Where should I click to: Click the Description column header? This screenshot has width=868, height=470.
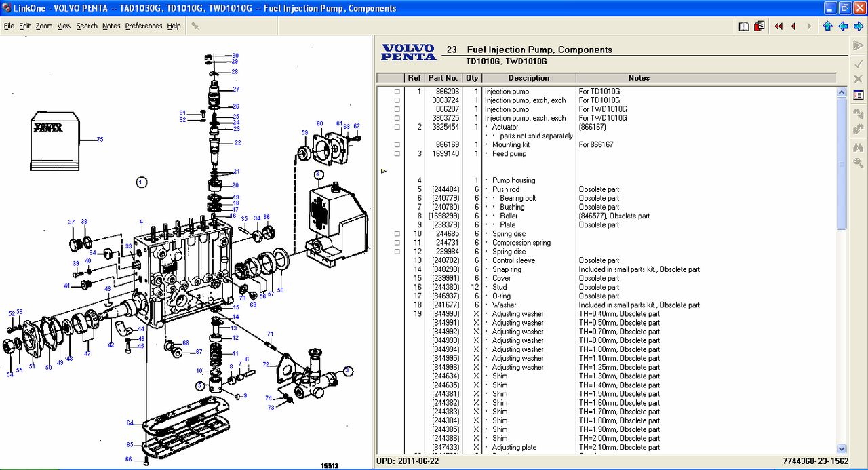529,78
